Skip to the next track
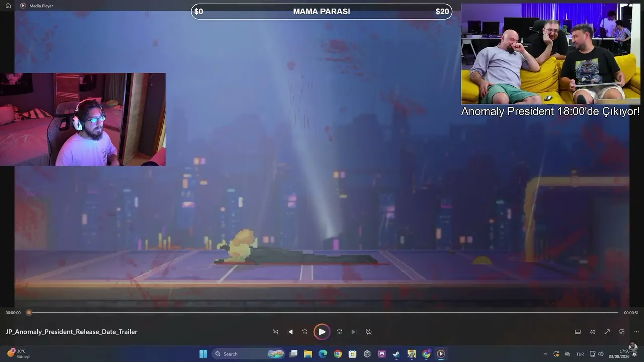 pos(354,332)
